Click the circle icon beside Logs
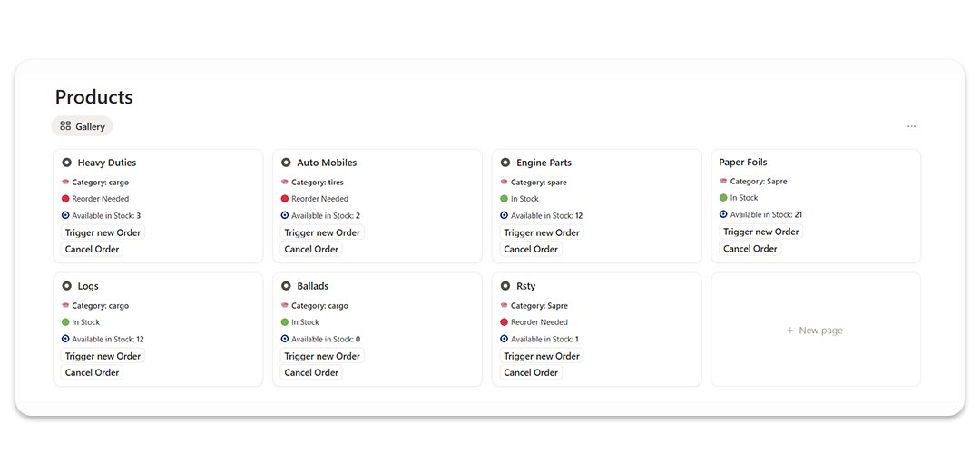 [x=67, y=286]
